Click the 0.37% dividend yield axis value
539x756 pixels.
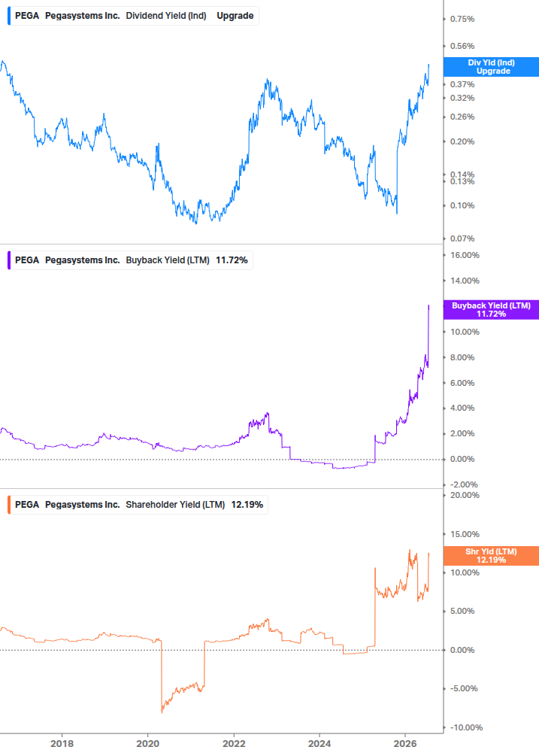point(462,84)
